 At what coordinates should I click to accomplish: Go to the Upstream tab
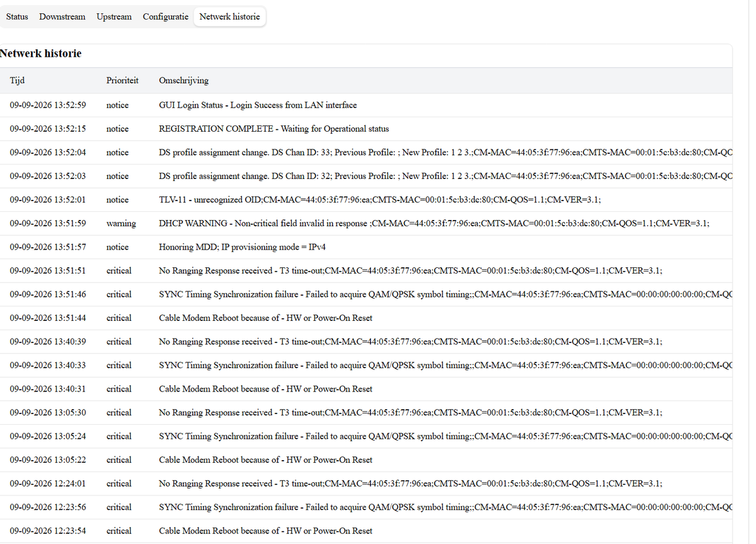coord(114,17)
